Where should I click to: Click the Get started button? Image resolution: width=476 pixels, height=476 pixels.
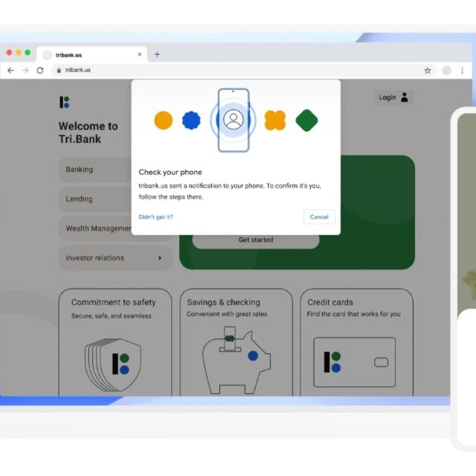pyautogui.click(x=256, y=240)
